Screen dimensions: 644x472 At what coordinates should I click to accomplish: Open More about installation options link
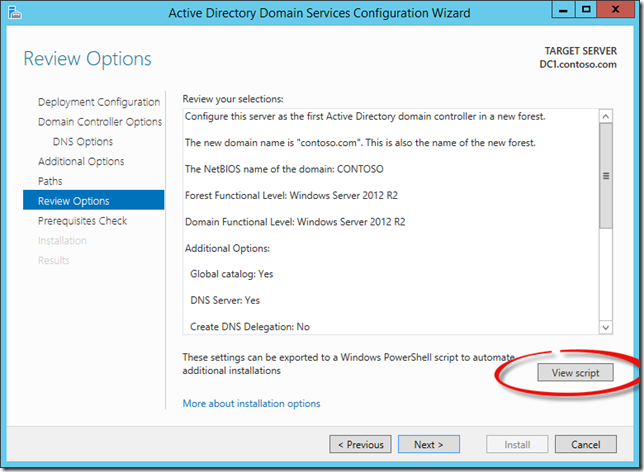(251, 403)
